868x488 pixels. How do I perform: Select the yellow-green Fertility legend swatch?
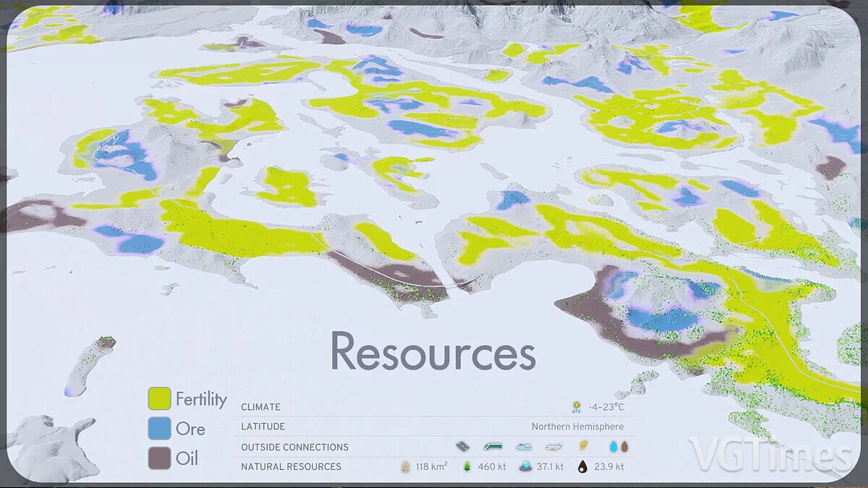click(x=159, y=398)
